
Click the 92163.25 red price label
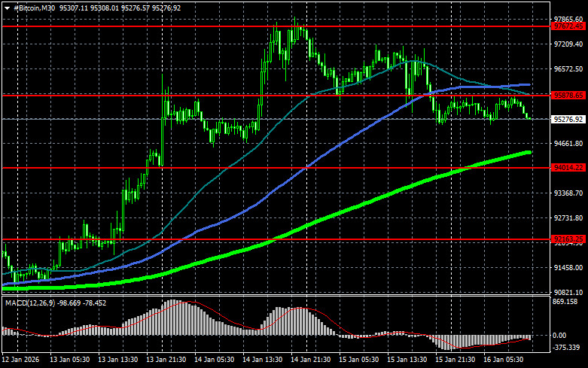[x=568, y=239]
